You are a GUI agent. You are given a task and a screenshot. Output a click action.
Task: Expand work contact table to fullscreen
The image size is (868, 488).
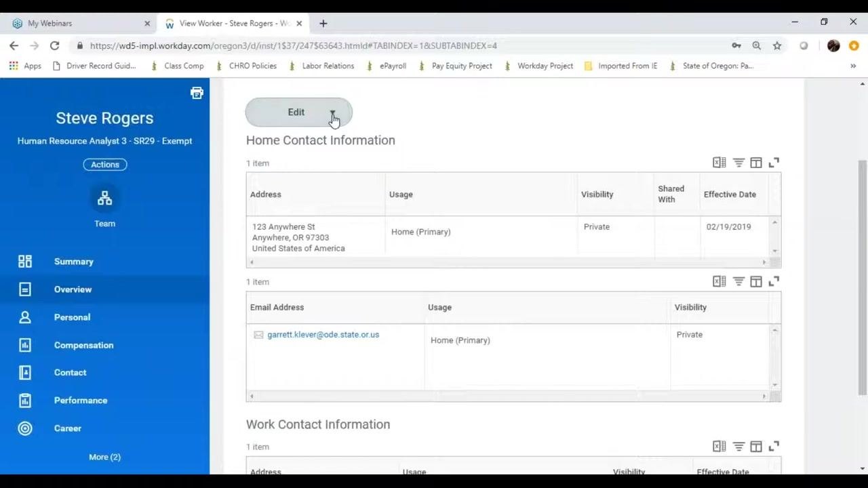point(774,447)
